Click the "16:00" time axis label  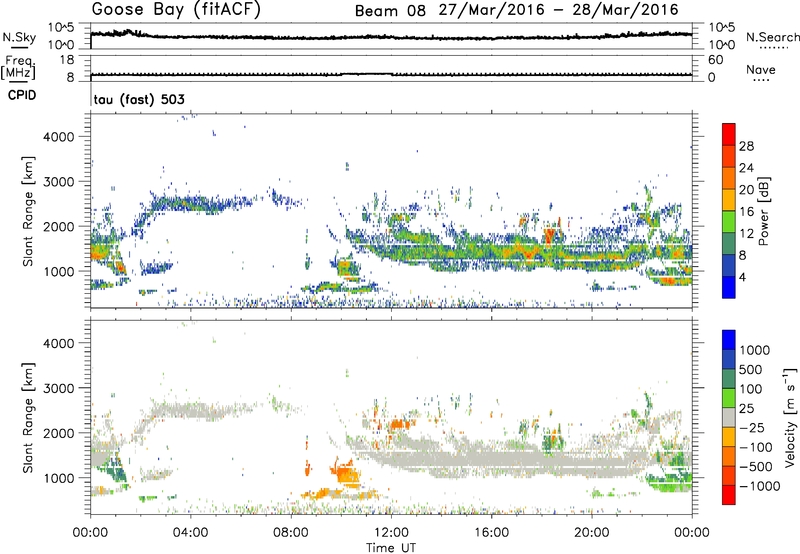(491, 533)
